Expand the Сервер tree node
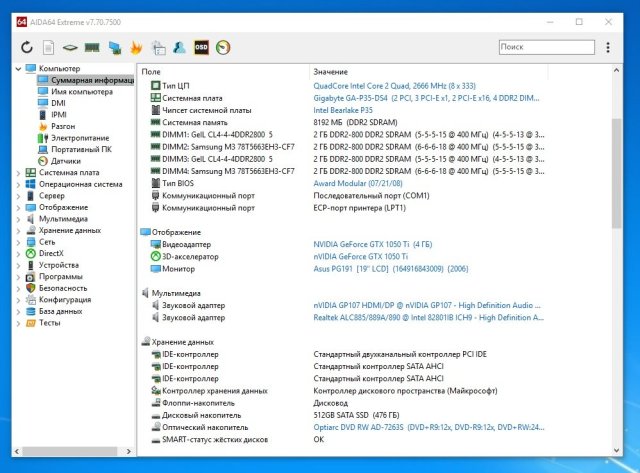This screenshot has width=640, height=473. (18, 196)
